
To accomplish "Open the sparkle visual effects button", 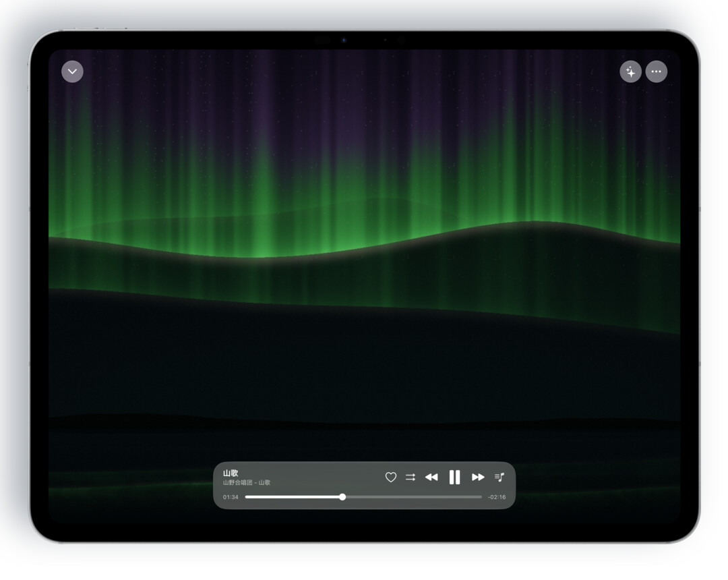I will point(630,71).
